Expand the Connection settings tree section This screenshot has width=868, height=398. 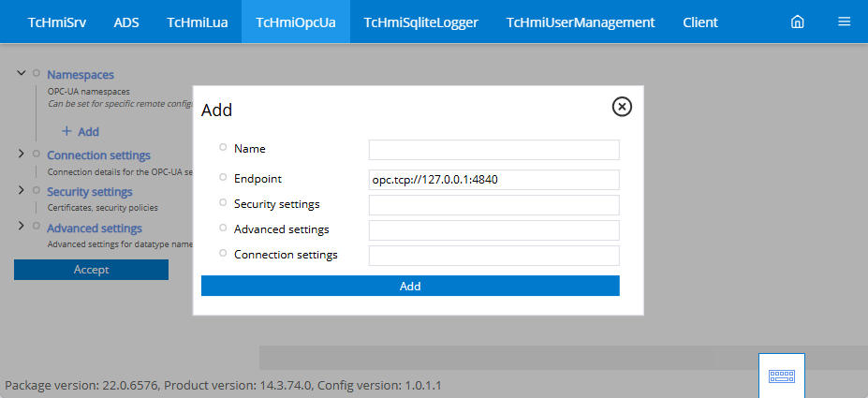tap(21, 154)
